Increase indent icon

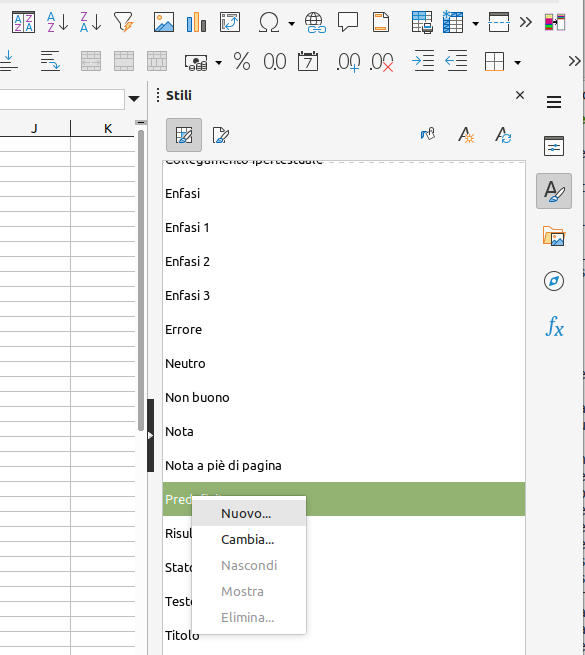click(x=423, y=61)
